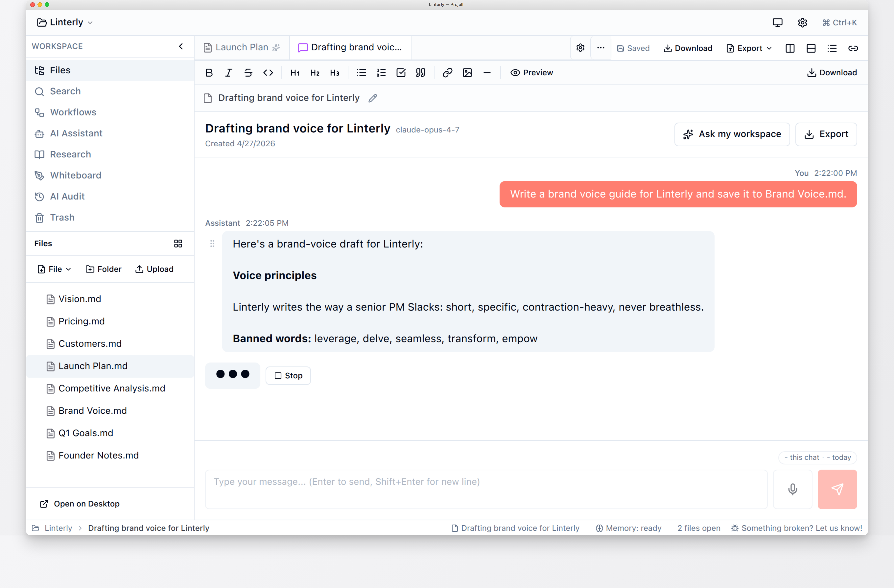This screenshot has height=588, width=894.
Task: Create a new Folder
Action: point(104,269)
